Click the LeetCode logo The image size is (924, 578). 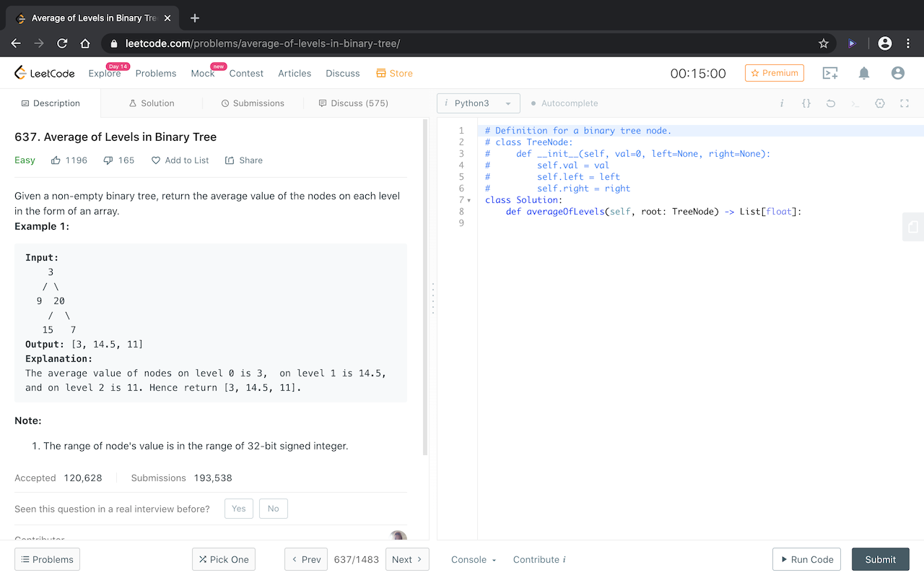44,73
